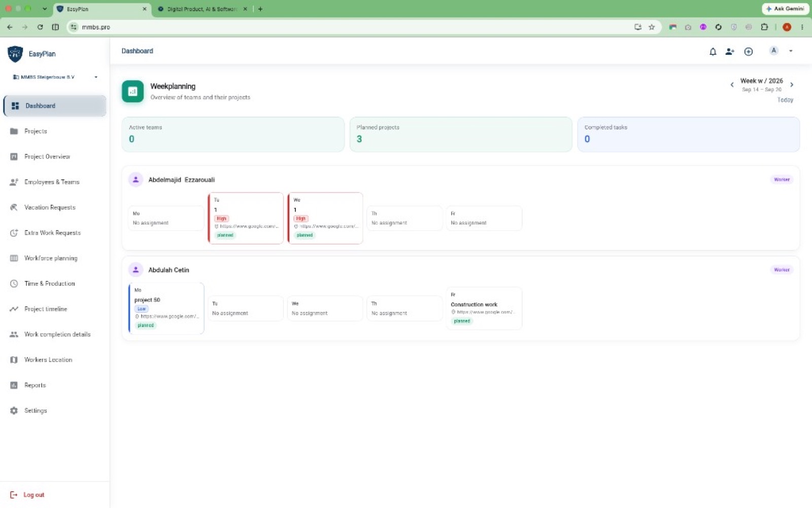Viewport: 812px width, 508px height.
Task: Bookmark this page with star icon
Action: pyautogui.click(x=652, y=27)
